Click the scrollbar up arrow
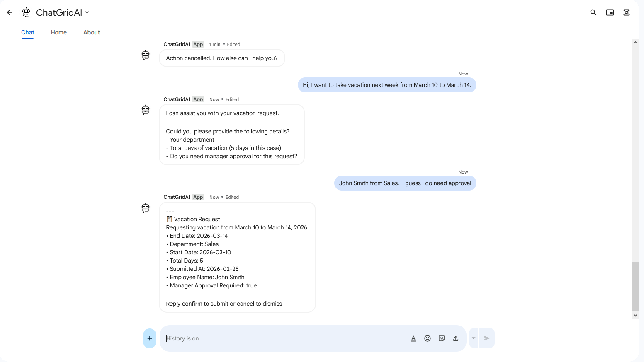The height and width of the screenshot is (362, 644). pos(635,43)
